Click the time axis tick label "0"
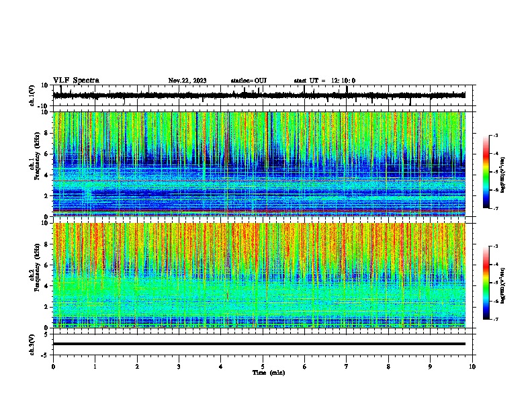 [x=53, y=367]
